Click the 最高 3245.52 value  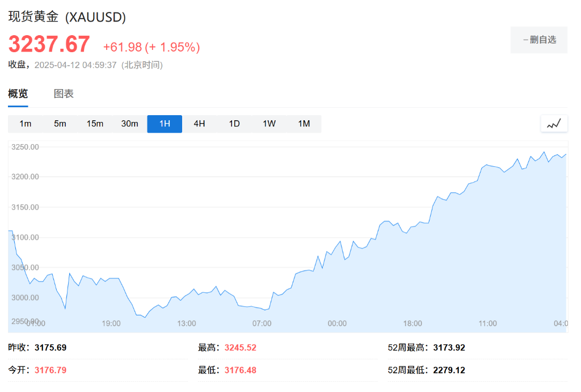(241, 348)
